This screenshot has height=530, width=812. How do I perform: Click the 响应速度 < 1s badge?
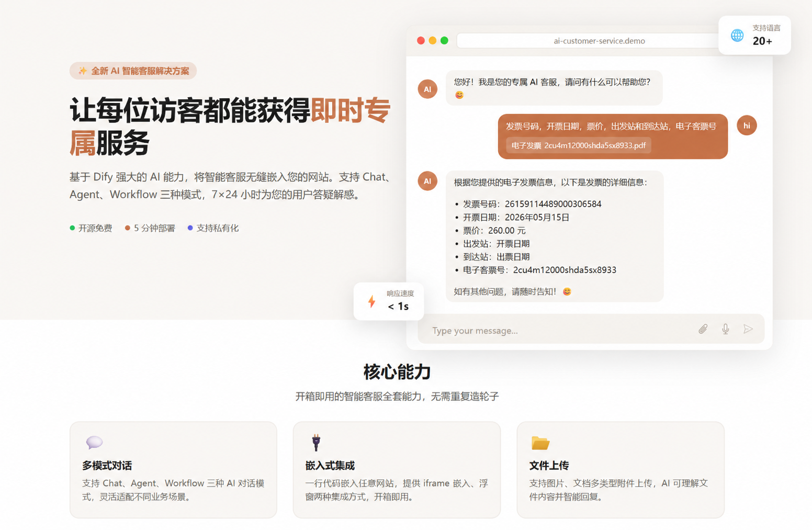[x=389, y=301]
